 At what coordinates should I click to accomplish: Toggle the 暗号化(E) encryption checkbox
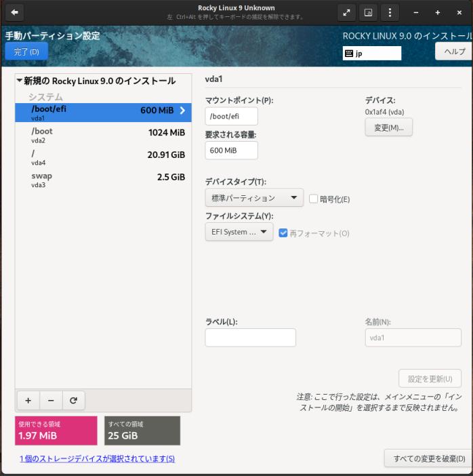pyautogui.click(x=313, y=199)
